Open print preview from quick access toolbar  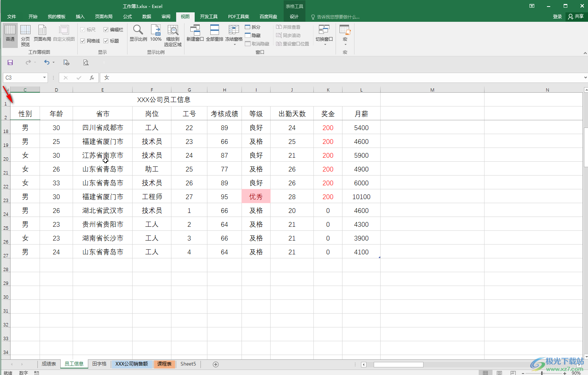tap(86, 62)
